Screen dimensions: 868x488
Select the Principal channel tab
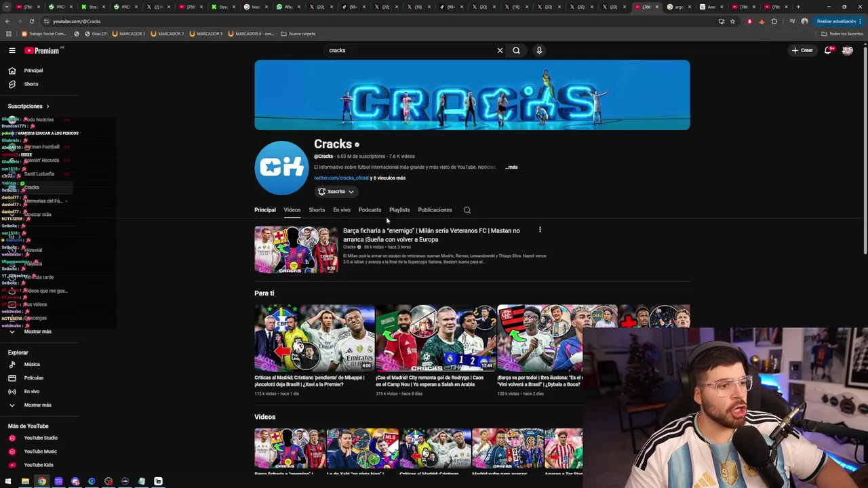click(x=265, y=210)
